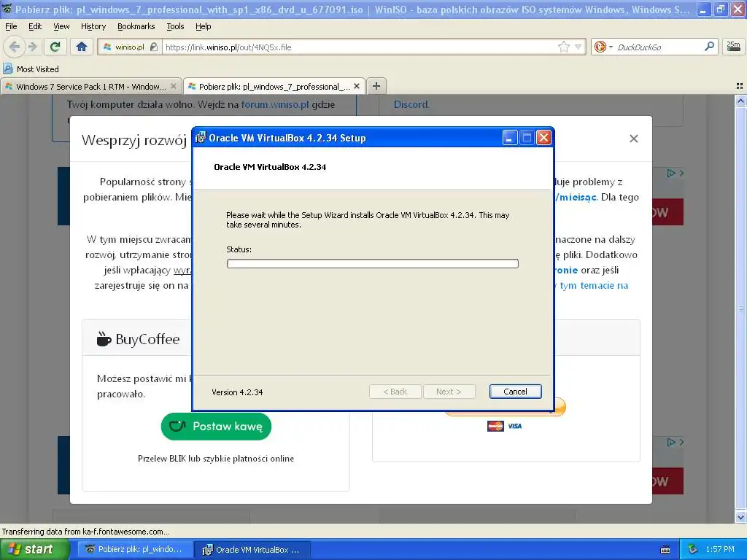747x560 pixels.
Task: Open the list all tabs button
Action: pos(740,86)
